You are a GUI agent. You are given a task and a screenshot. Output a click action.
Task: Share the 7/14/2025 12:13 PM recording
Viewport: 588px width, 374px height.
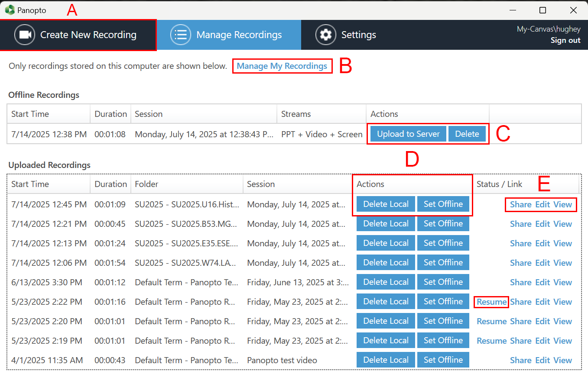(520, 243)
